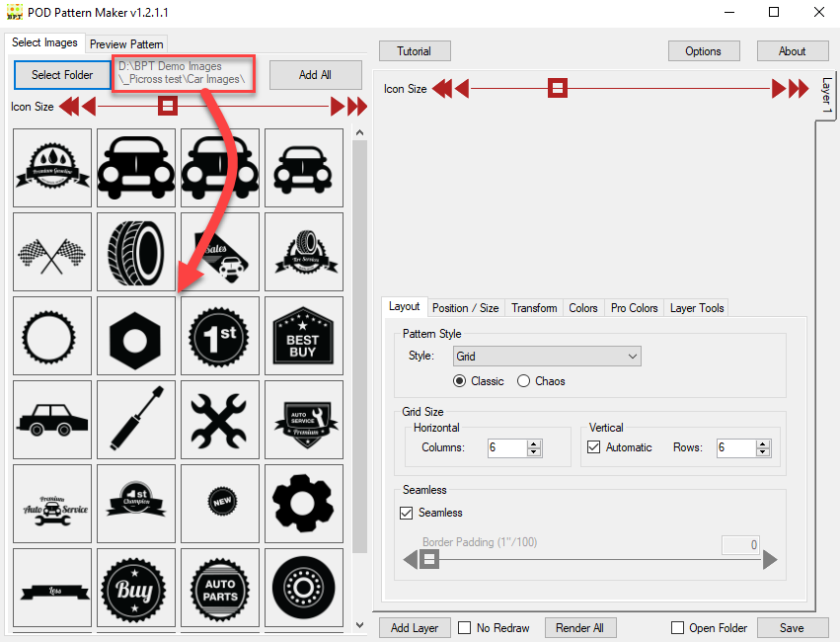Screen dimensions: 840x642
Task: Click the Border Padding slider handle
Action: 428,560
